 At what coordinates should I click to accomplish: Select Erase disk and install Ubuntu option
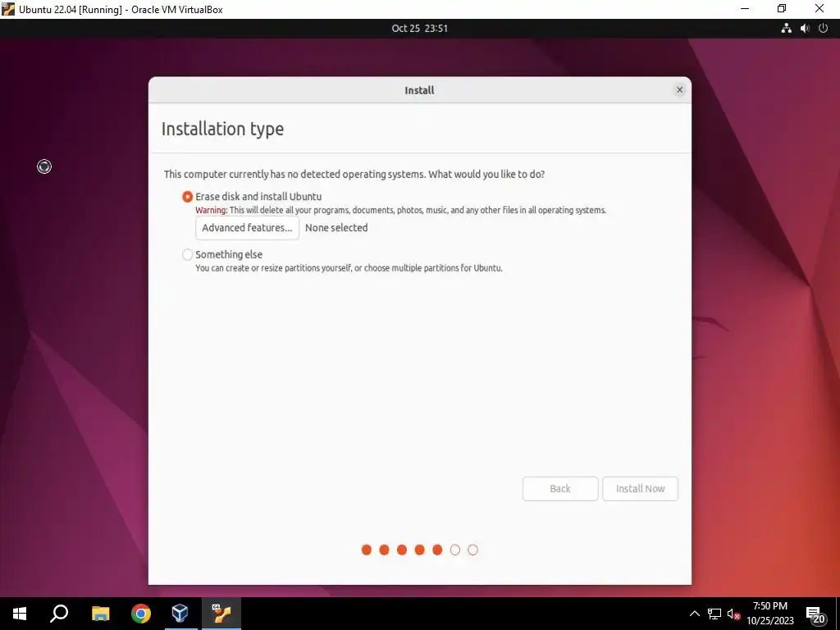pos(187,197)
